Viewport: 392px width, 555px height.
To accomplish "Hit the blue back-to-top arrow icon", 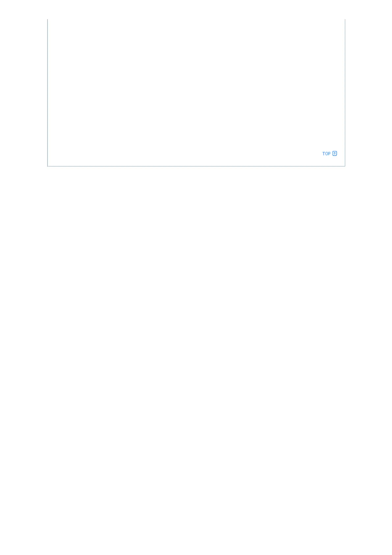I will click(x=335, y=154).
